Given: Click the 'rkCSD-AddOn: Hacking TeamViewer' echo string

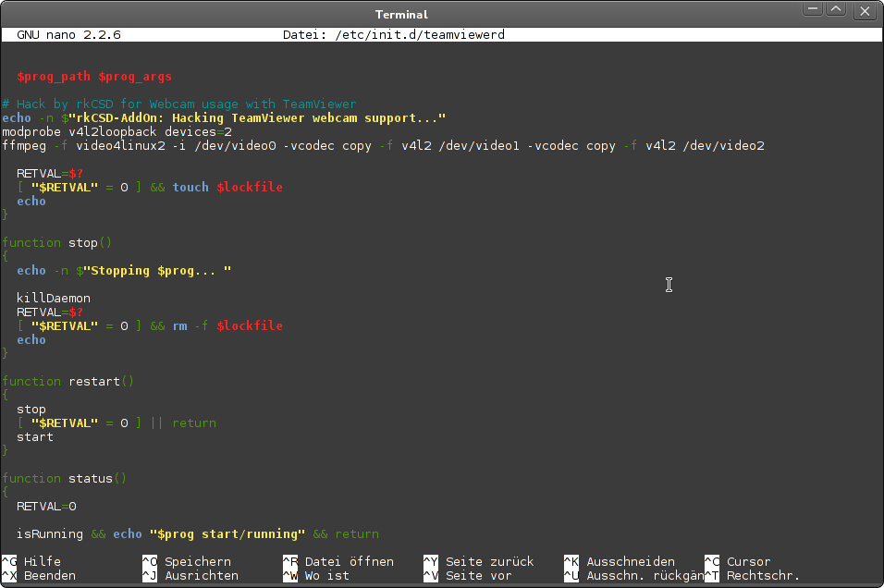Looking at the screenshot, I should [257, 118].
